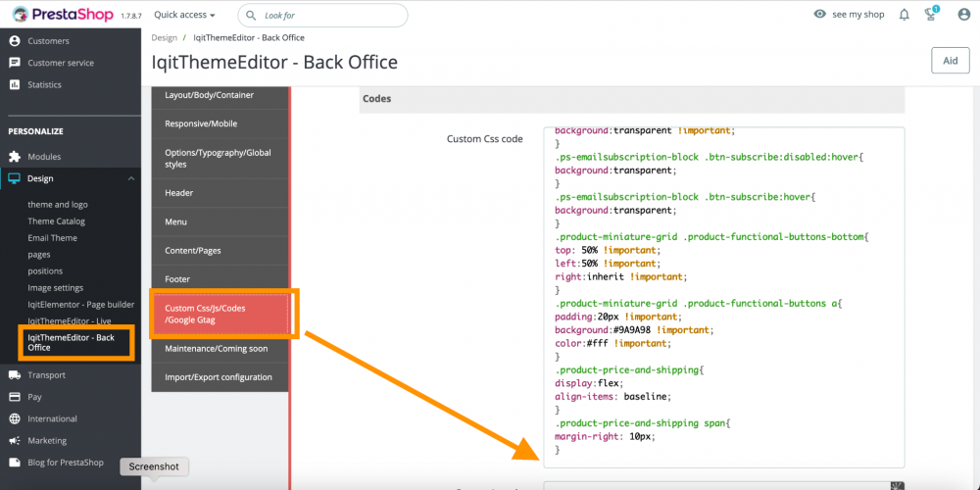Click the right:inherit !important code line
980x490 pixels.
620,276
